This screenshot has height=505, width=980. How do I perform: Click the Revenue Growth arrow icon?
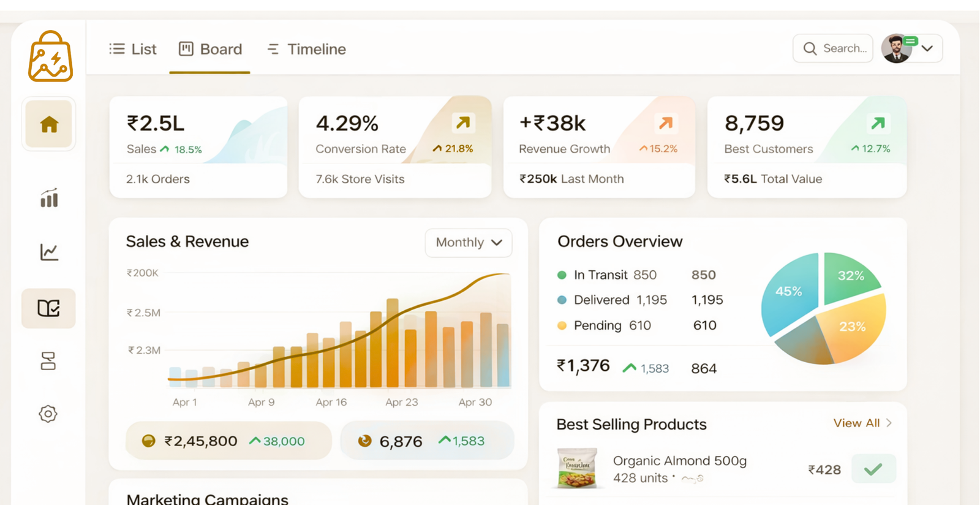point(666,123)
